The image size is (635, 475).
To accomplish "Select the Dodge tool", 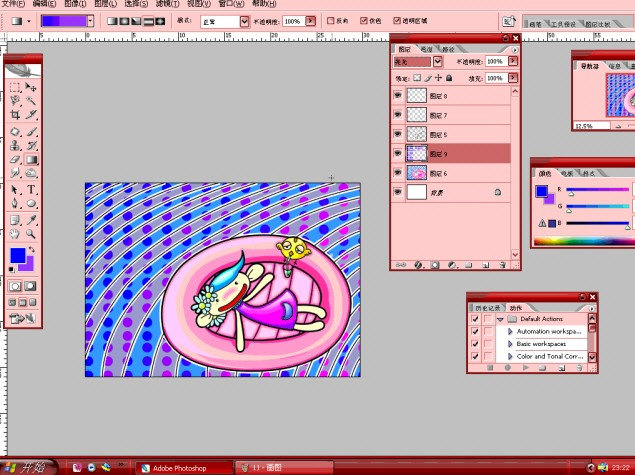I will [31, 173].
